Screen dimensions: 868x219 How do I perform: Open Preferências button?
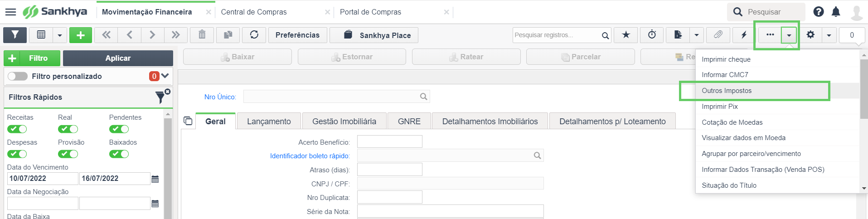pyautogui.click(x=297, y=35)
